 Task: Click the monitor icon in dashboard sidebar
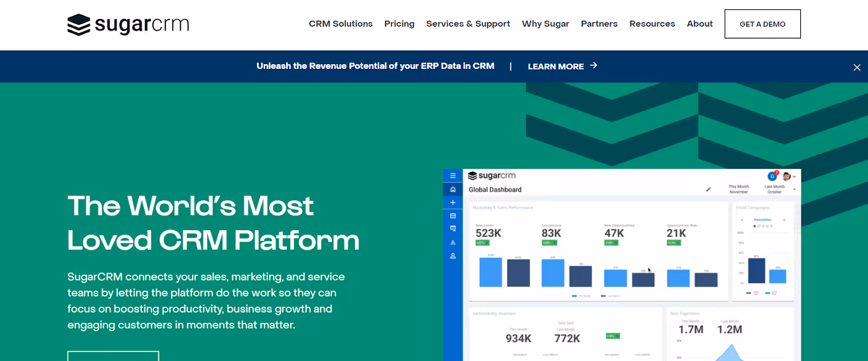(453, 229)
